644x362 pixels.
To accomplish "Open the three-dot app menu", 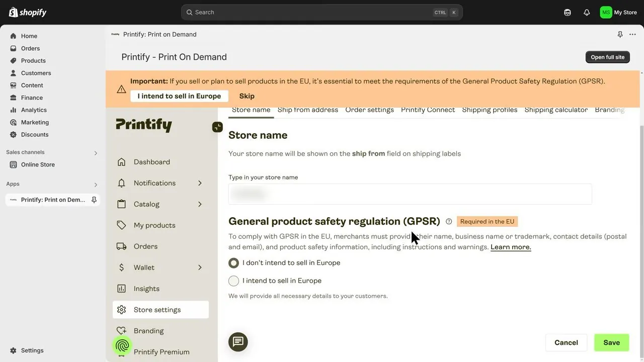I will (x=632, y=35).
